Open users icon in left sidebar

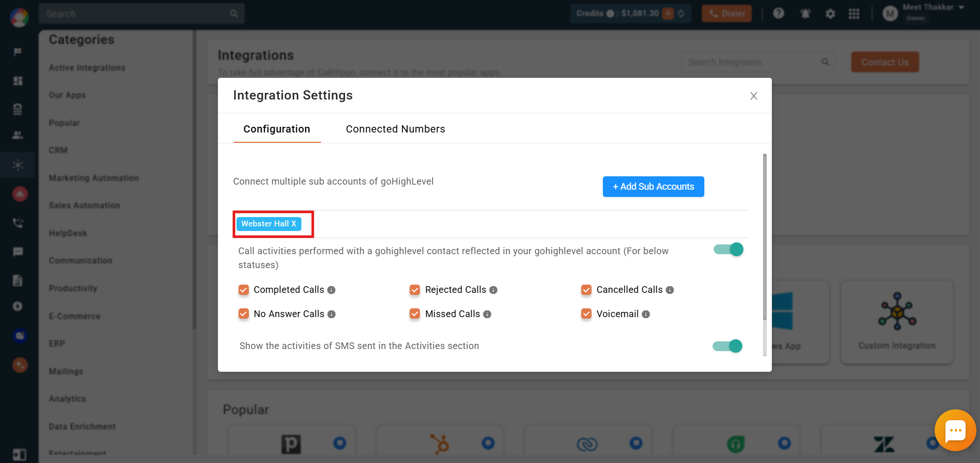coord(18,135)
